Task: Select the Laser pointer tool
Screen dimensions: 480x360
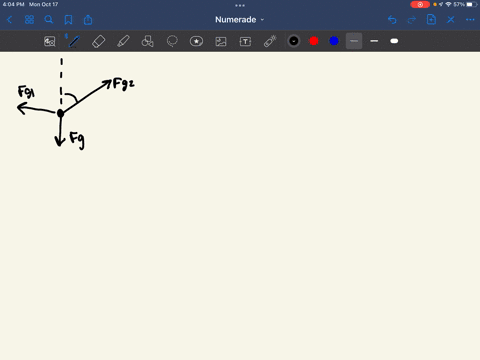Action: click(270, 41)
